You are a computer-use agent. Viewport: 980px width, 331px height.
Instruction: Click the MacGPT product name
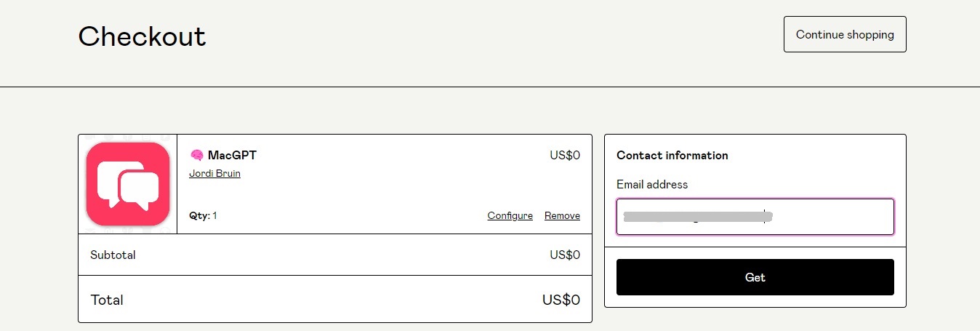232,155
